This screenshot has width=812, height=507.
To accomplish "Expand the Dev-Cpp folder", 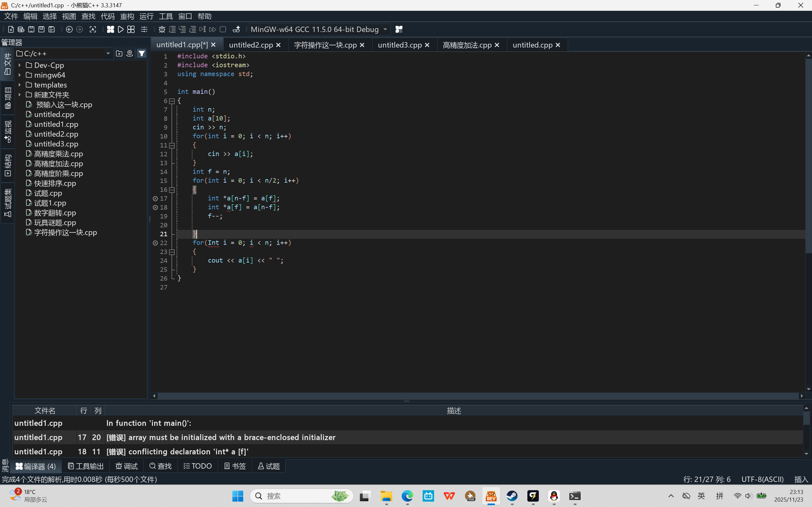I will point(19,65).
